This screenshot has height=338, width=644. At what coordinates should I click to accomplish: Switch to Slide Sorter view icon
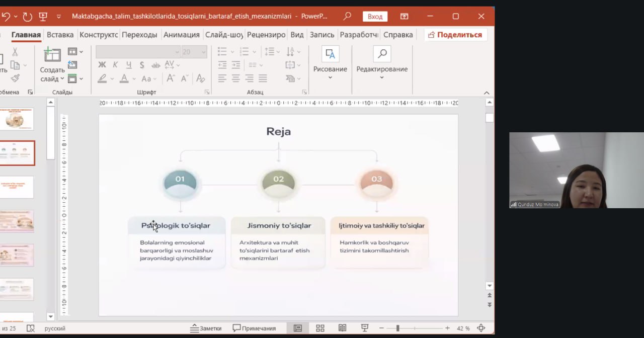pyautogui.click(x=320, y=328)
